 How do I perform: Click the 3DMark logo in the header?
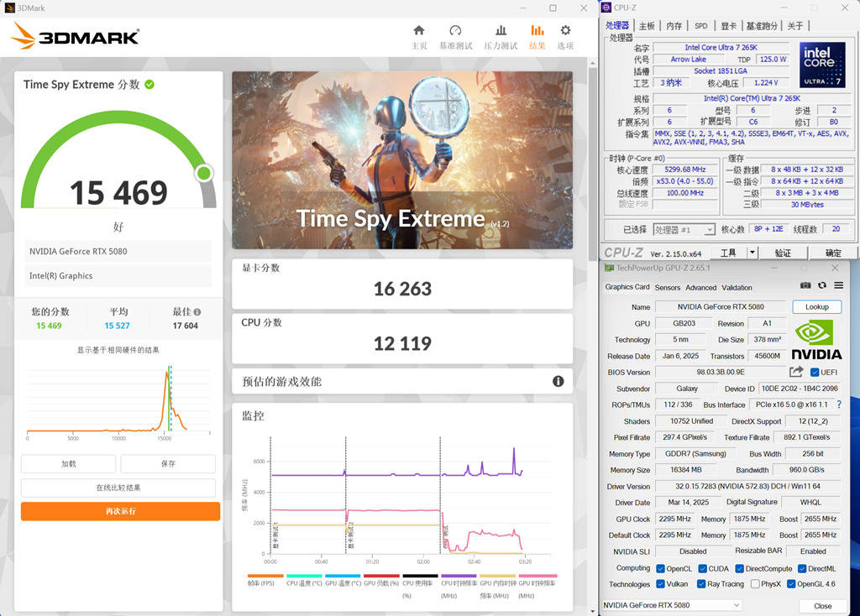pos(75,35)
